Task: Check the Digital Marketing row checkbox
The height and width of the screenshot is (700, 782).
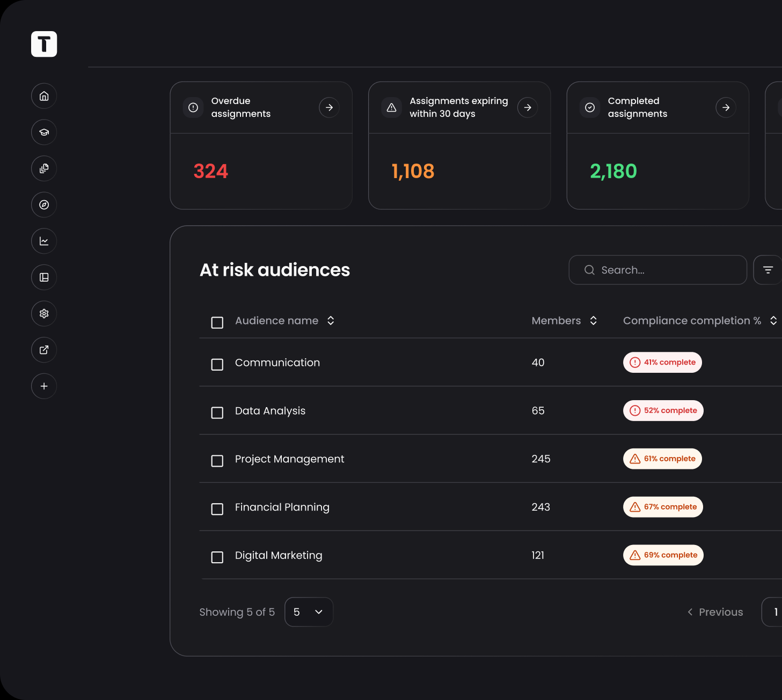Action: click(217, 557)
